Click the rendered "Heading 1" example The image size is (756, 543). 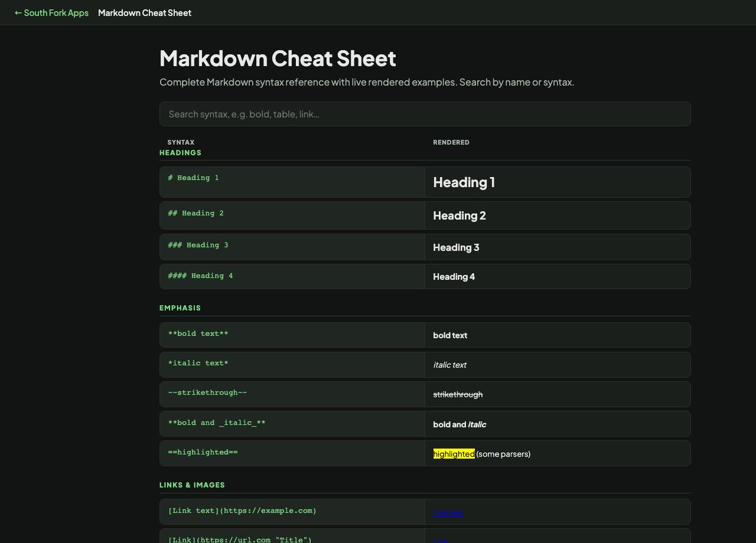pyautogui.click(x=464, y=182)
